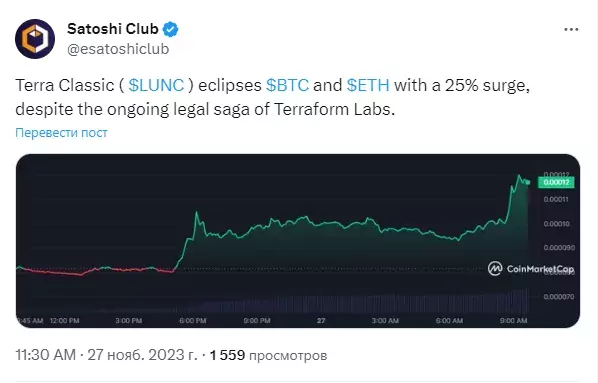The image size is (598, 383).
Task: Click the 6:00 PM chart spike peak
Action: coord(197,213)
